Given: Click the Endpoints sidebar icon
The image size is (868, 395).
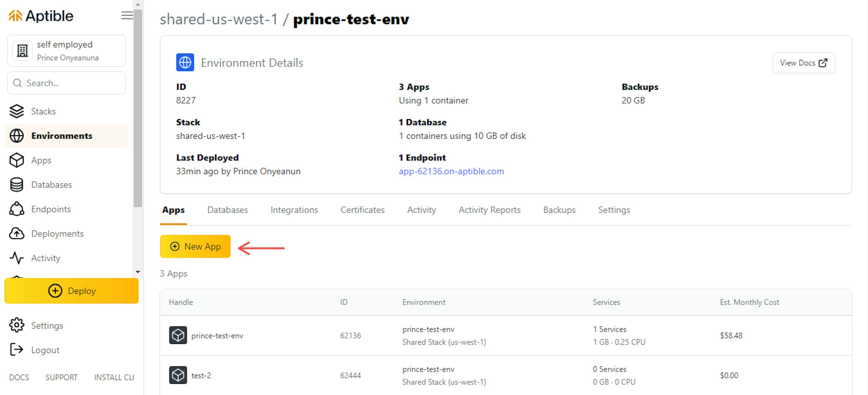Looking at the screenshot, I should click(x=17, y=209).
